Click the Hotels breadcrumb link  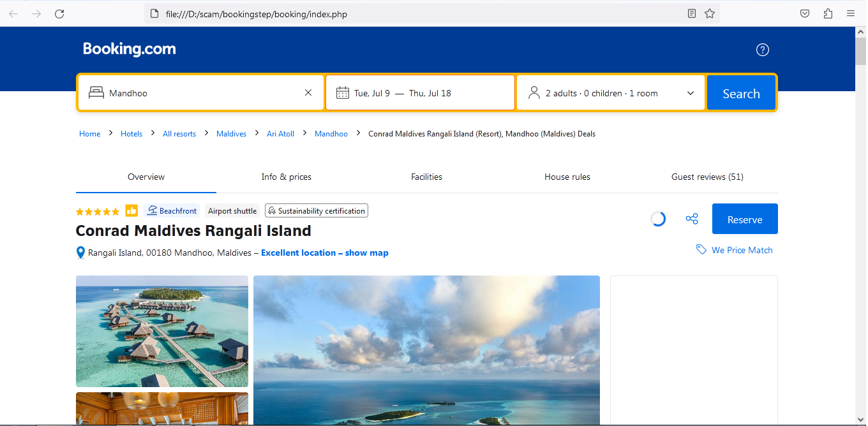pyautogui.click(x=131, y=134)
